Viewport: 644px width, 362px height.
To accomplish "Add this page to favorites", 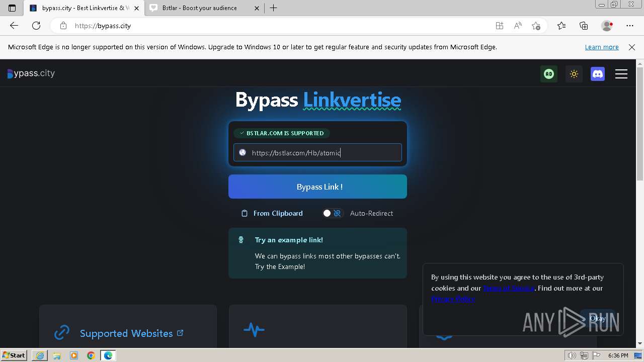I will (536, 26).
